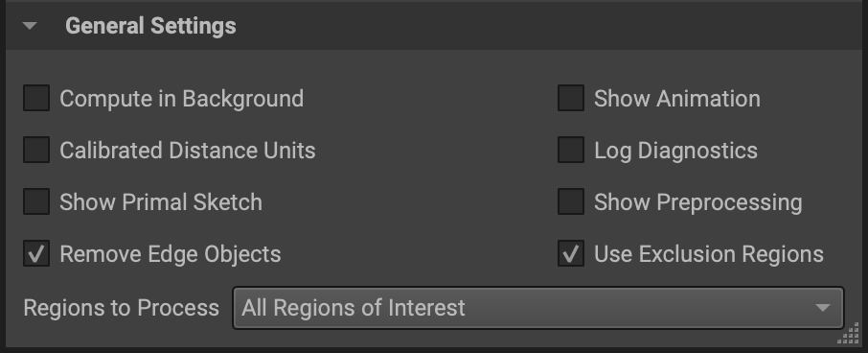Click the Regions to Process label
Viewport: 868px width, 353px height.
click(x=122, y=308)
